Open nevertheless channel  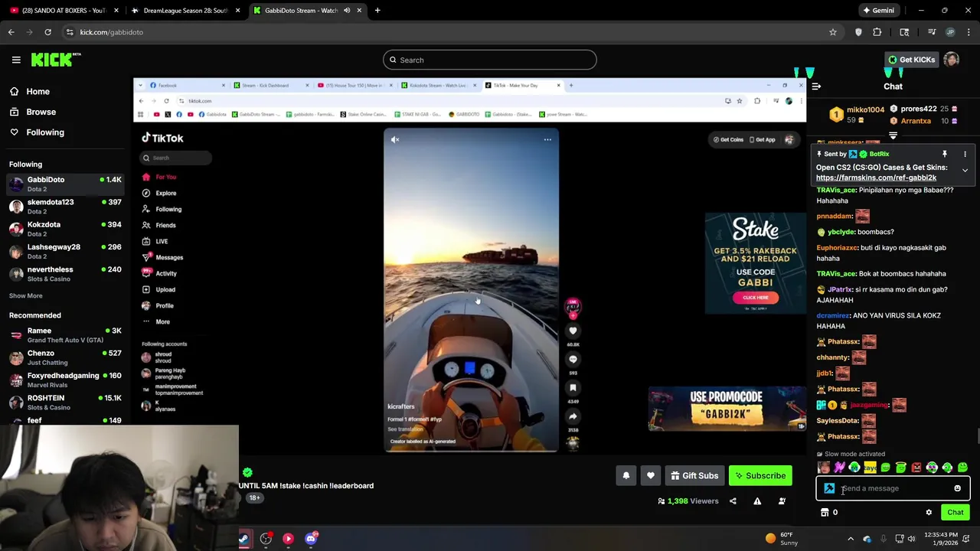pos(65,274)
